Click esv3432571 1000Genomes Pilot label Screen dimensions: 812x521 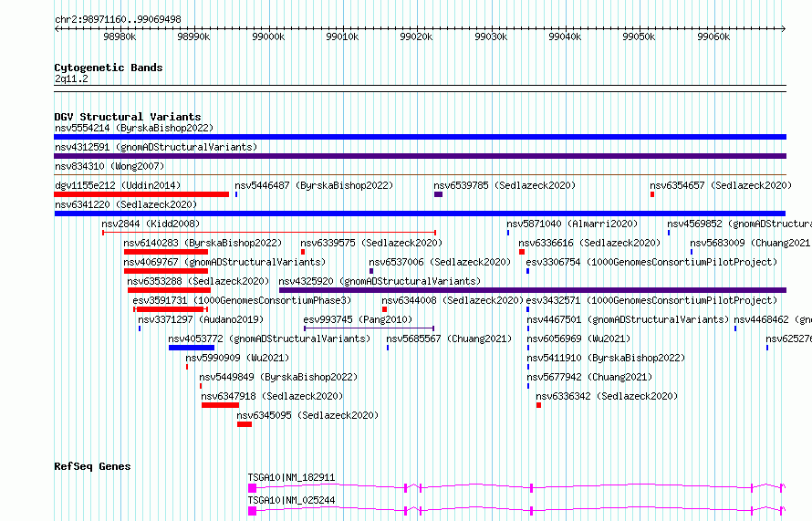[x=651, y=300]
